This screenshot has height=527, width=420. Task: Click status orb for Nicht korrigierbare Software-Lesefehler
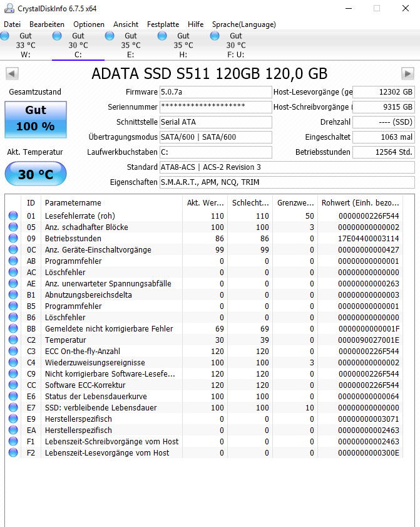click(x=13, y=373)
